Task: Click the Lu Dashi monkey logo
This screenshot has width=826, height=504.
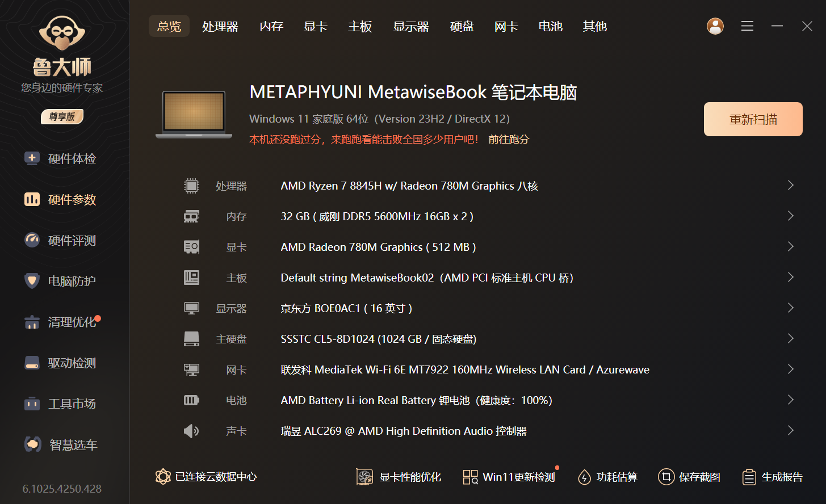Action: pos(62,33)
